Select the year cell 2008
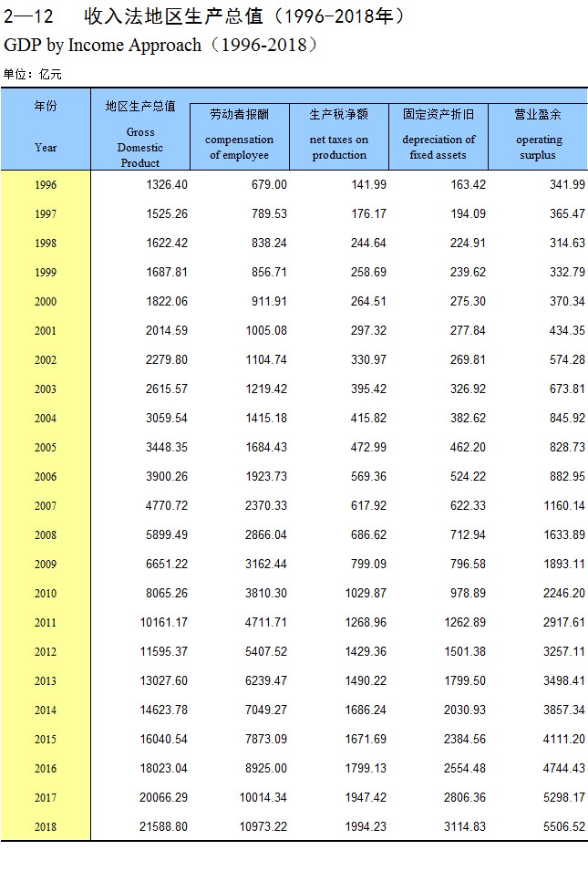This screenshot has height=871, width=588. [x=46, y=535]
